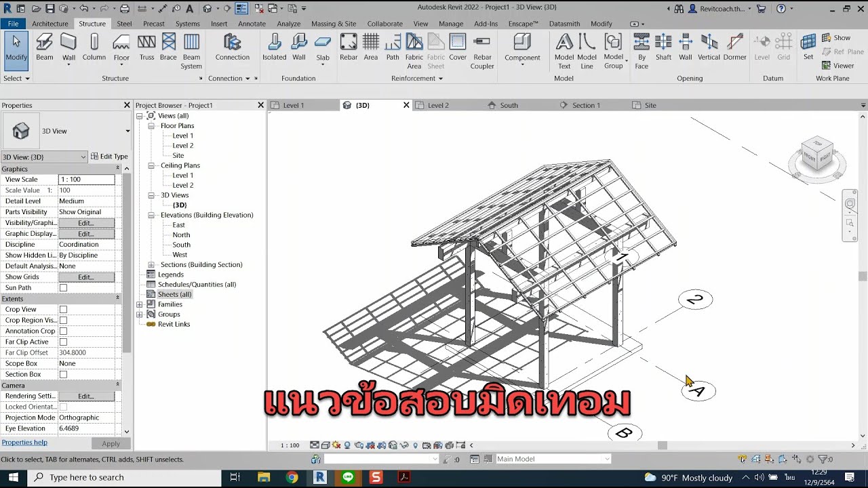
Task: Click the Connection tool
Action: [x=233, y=48]
